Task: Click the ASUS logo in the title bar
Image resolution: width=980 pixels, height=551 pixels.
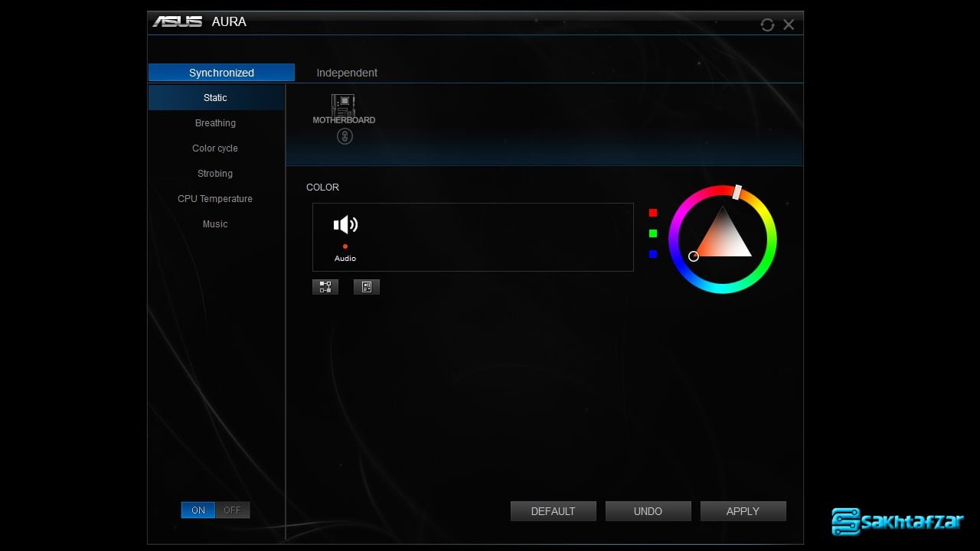Action: click(x=177, y=21)
